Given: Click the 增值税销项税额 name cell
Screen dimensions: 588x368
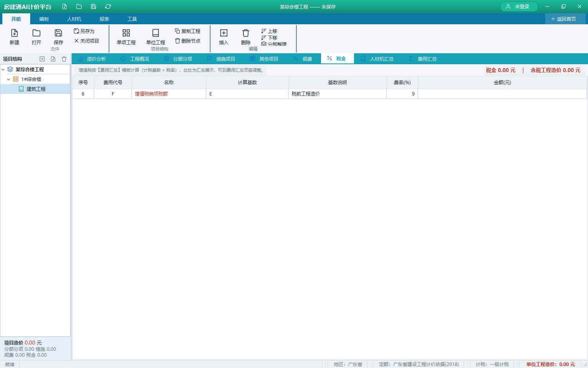Looking at the screenshot, I should tap(169, 94).
